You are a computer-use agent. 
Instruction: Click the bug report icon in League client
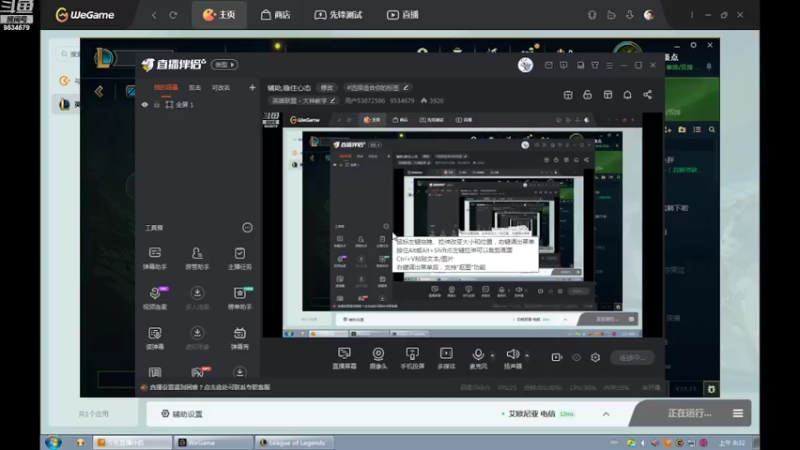pyautogui.click(x=711, y=389)
